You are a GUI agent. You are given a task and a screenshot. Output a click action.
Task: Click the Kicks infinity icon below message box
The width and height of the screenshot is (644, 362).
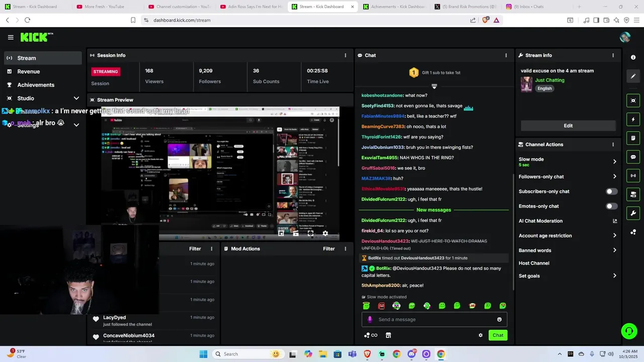[370, 335]
